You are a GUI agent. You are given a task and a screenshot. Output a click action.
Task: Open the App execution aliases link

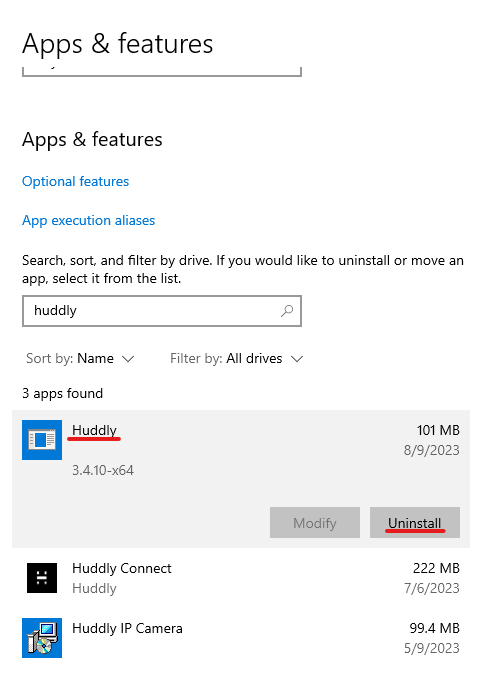point(88,220)
